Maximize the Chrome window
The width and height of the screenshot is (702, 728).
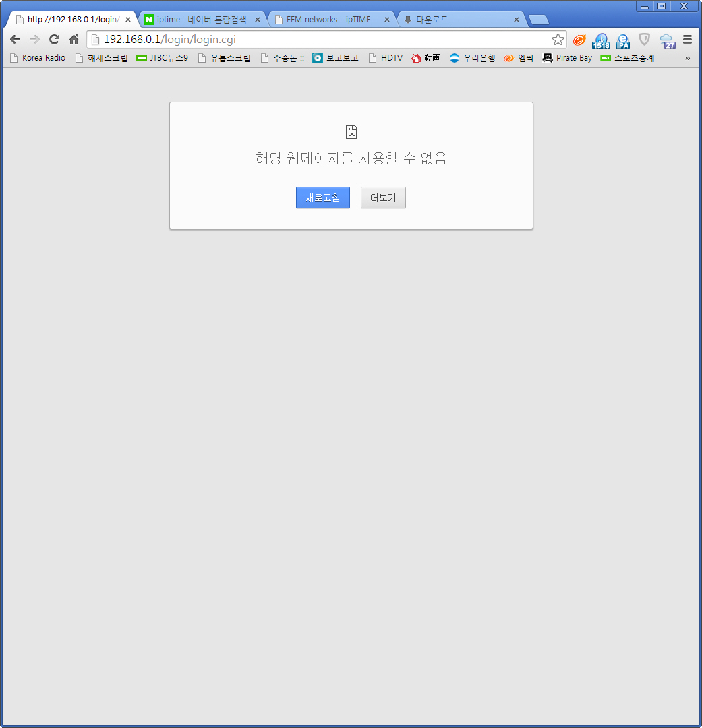662,6
